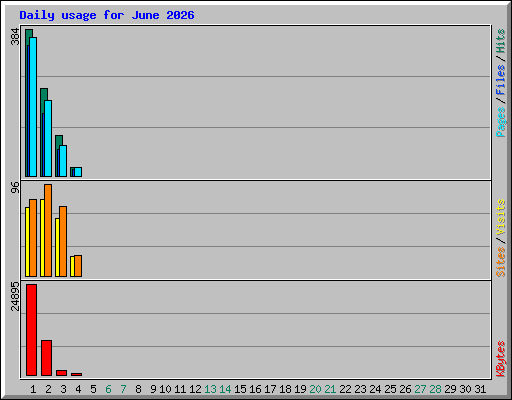This screenshot has width=512, height=400.
Task: Click the orange Sites bar for day 4
Action: point(78,266)
